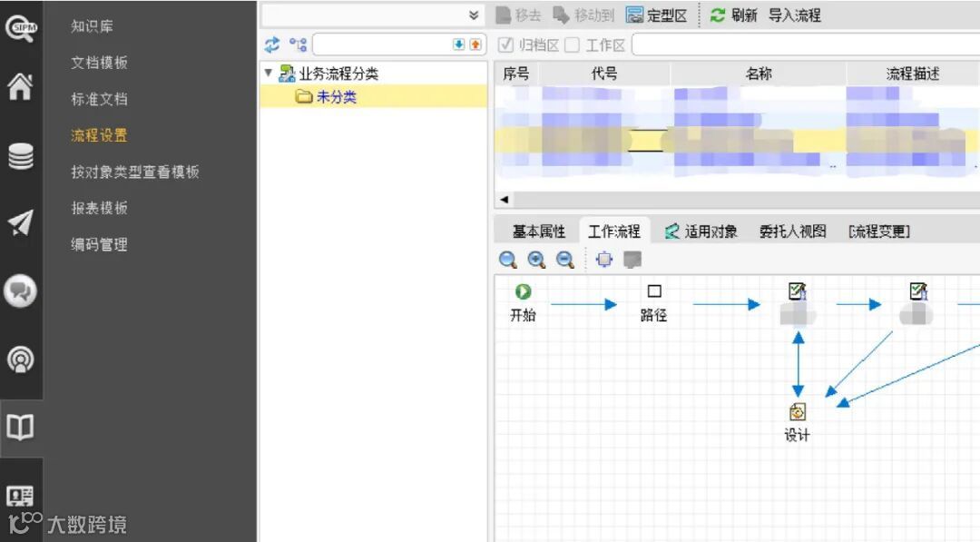Viewport: 980px width, 542px height.
Task: Open the top dropdown chevron
Action: (x=474, y=15)
